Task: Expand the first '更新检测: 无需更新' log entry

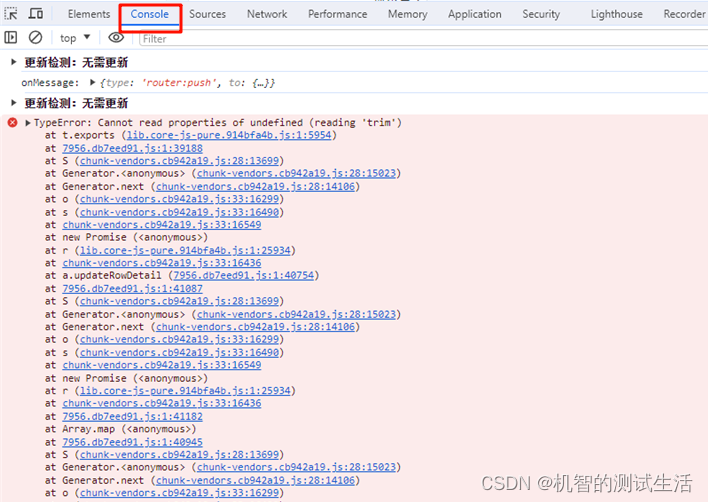Action: [14, 62]
